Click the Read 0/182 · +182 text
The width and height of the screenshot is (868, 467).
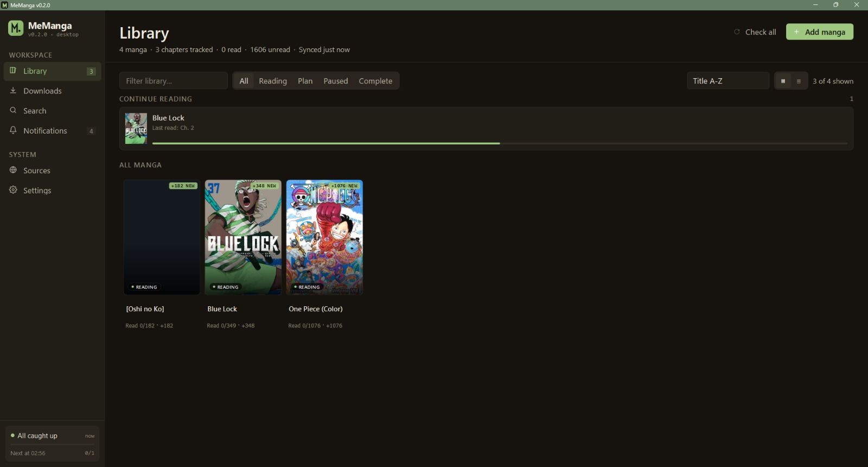pyautogui.click(x=149, y=326)
